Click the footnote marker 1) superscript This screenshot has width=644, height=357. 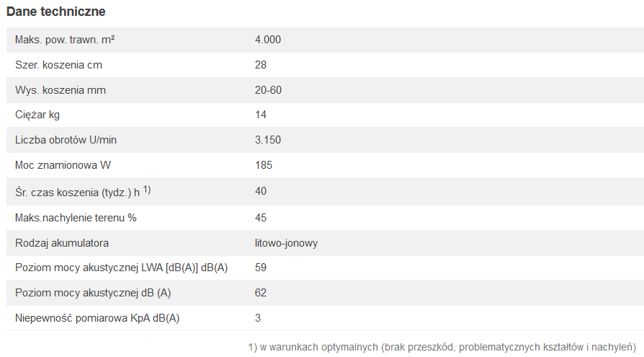click(147, 190)
